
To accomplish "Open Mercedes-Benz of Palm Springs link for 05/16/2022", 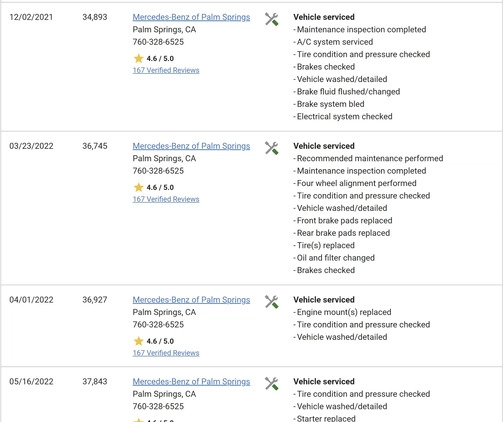I will click(x=191, y=381).
